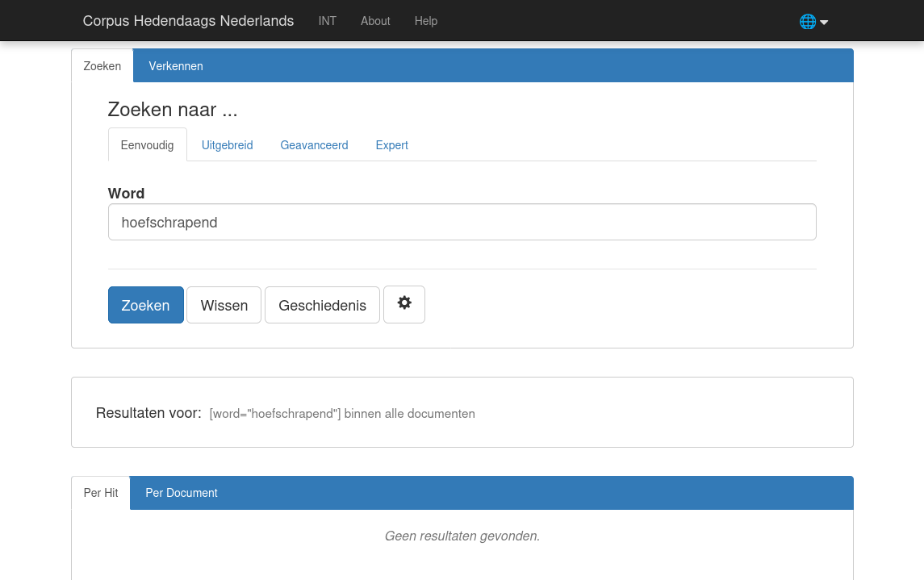The height and width of the screenshot is (580, 924).
Task: Open the Help page
Action: 425,21
